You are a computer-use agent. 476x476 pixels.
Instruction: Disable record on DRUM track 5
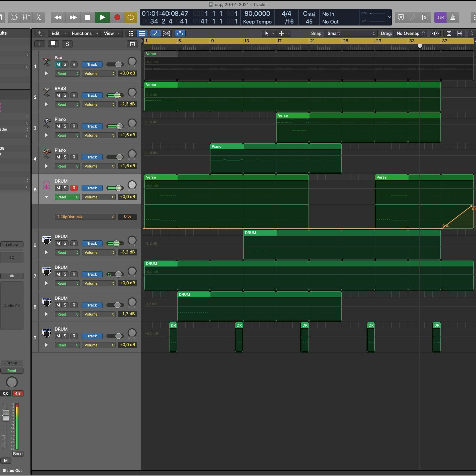point(74,188)
